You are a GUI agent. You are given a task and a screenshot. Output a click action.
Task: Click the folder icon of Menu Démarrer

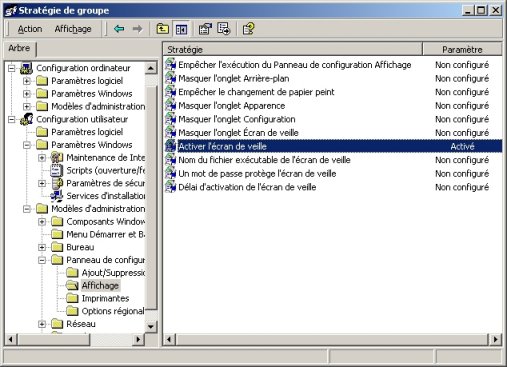point(57,234)
